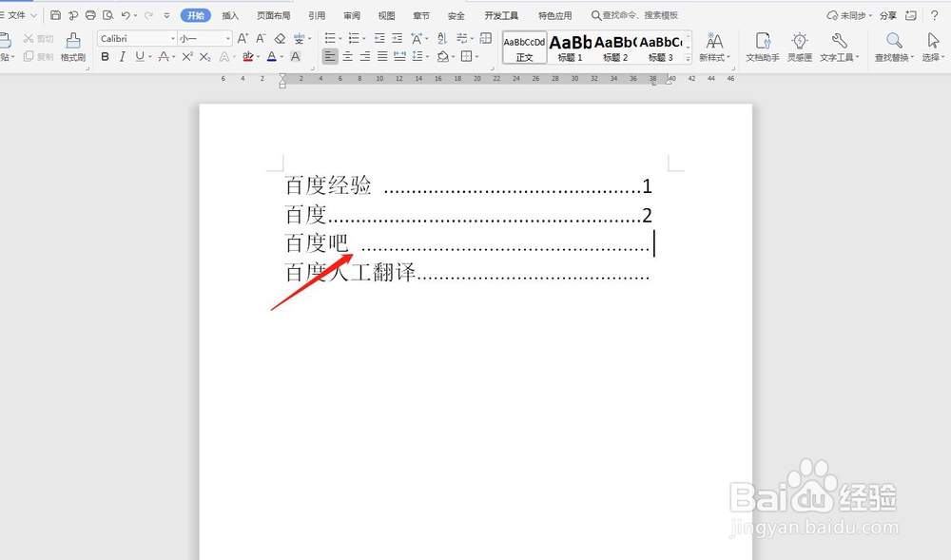Viewport: 951px width, 560px height.
Task: Switch to the 开发工具 (Developer) tab
Action: tap(501, 15)
